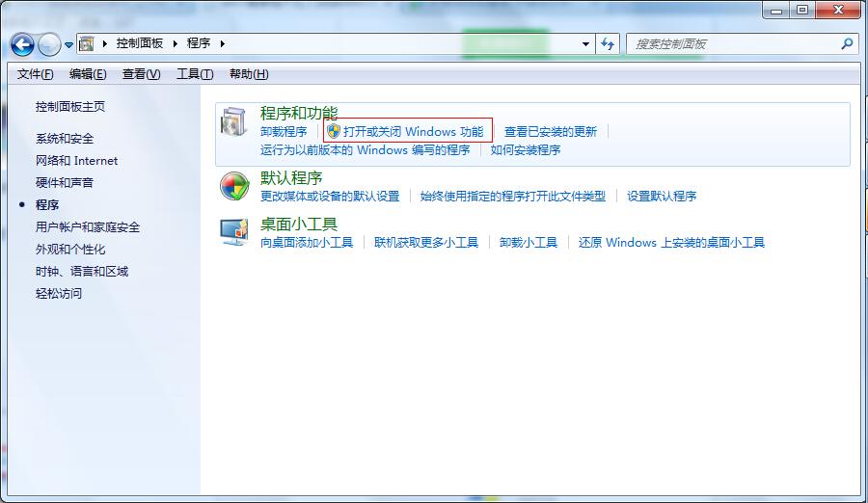Select 程序 breadcrumb in address bar
The image size is (868, 503).
pos(198,43)
